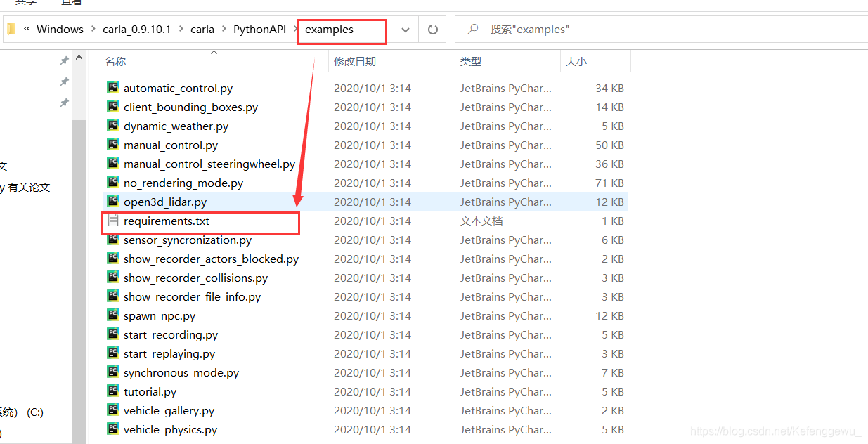Click navigation pane scroll up arrow
Image resolution: width=868 pixels, height=444 pixels.
(79, 58)
